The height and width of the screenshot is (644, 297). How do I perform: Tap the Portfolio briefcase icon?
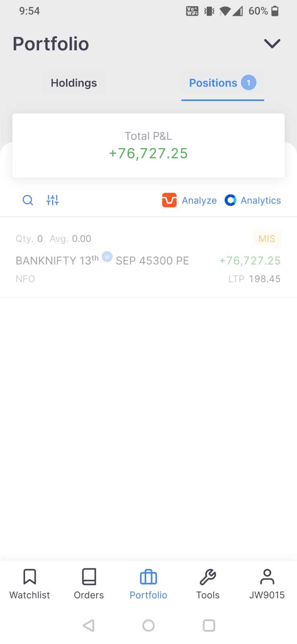tap(148, 577)
